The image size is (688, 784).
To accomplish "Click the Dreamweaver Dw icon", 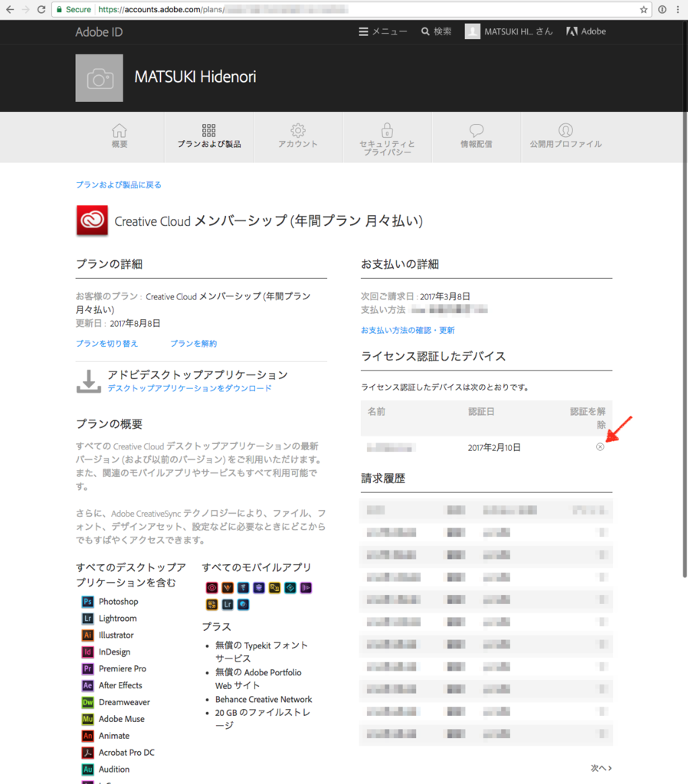I will click(x=87, y=702).
